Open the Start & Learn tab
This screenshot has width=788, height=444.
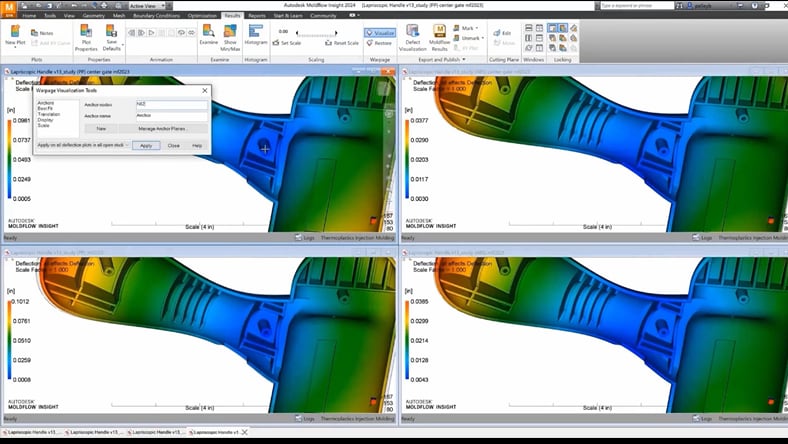click(x=288, y=16)
